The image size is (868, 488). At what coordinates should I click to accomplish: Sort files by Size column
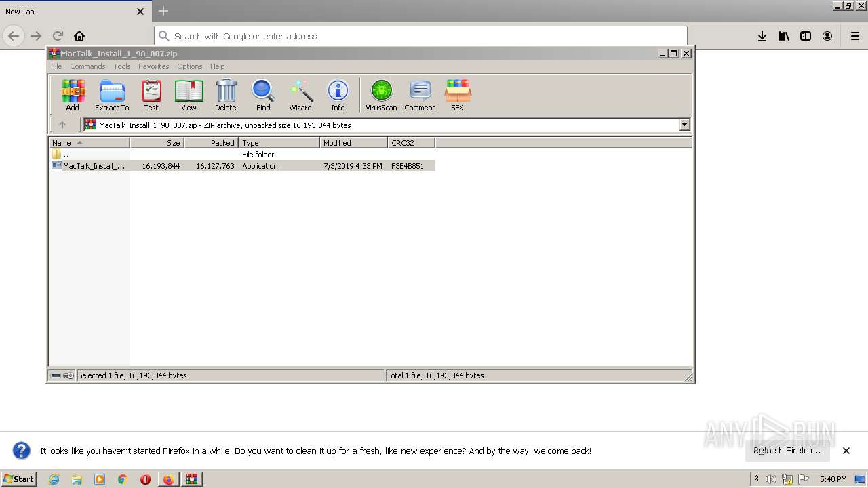click(157, 143)
